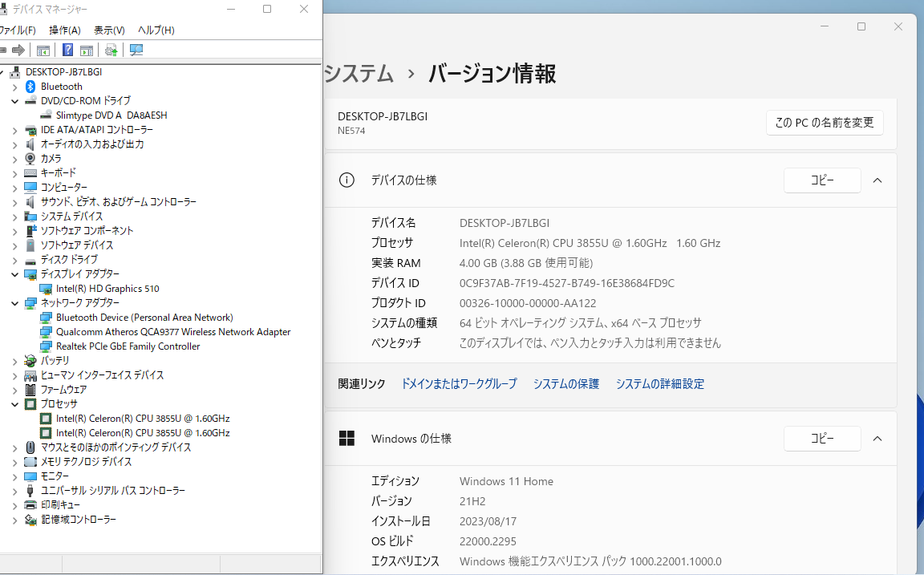This screenshot has width=924, height=575.
Task: Click the forward arrow toolbar icon in Device Manager
Action: [18, 50]
